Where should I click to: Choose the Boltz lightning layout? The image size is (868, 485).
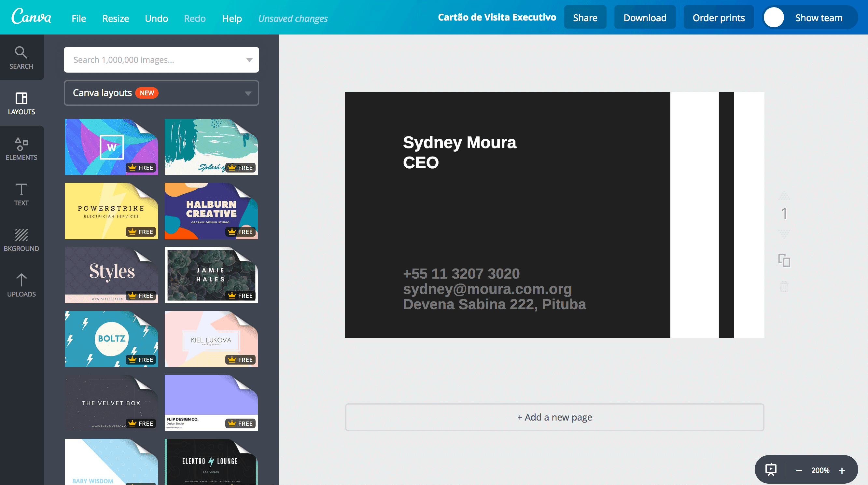click(112, 339)
